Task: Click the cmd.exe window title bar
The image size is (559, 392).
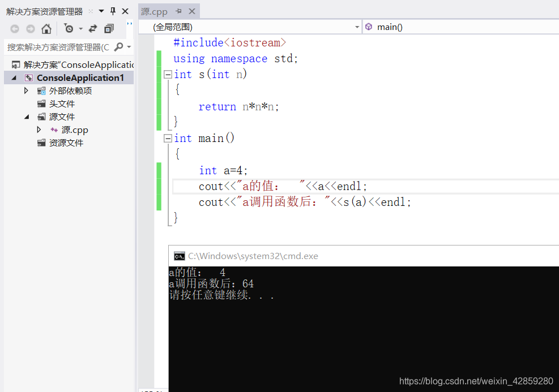Action: 364,256
